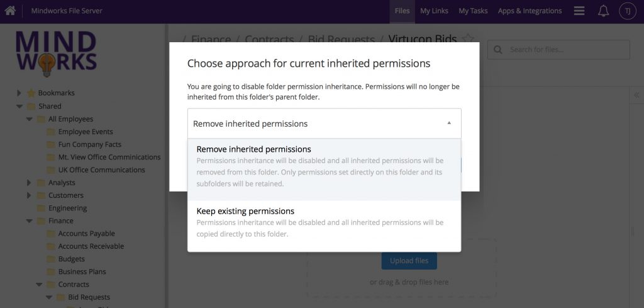Image resolution: width=644 pixels, height=308 pixels.
Task: Click the Bookmarks star icon
Action: click(31, 93)
